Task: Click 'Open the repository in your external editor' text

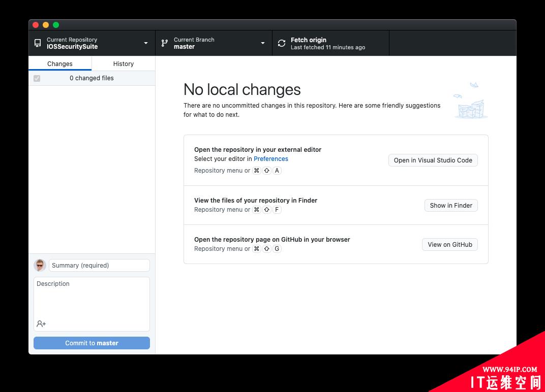Action: [x=258, y=150]
